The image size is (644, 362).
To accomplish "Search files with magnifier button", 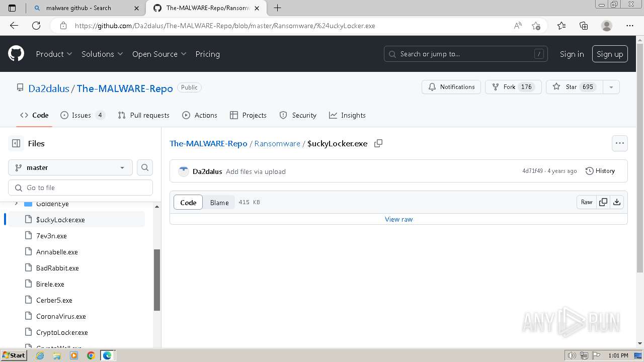I will click(145, 167).
